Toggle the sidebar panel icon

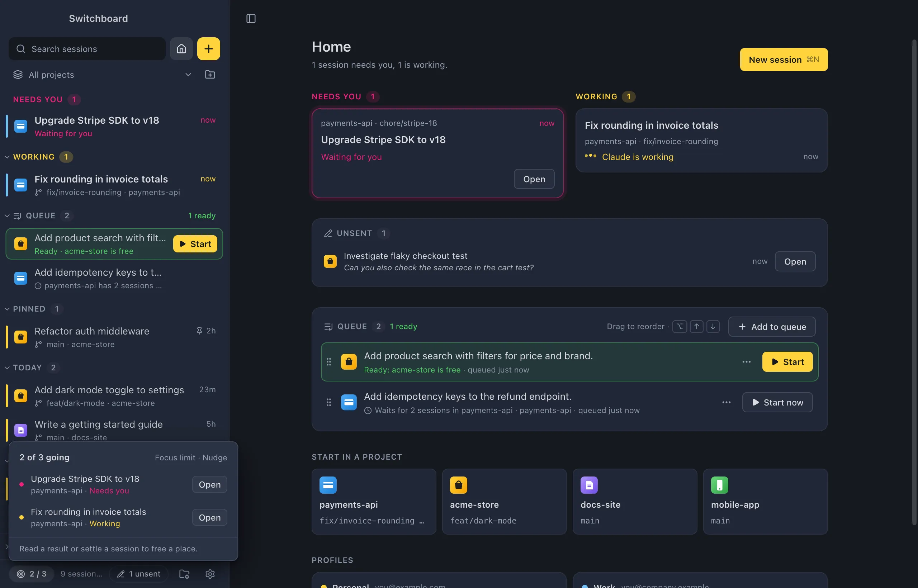251,18
